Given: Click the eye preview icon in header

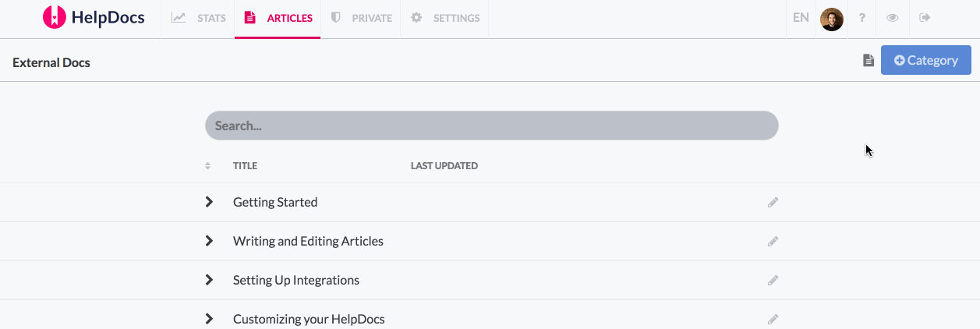Looking at the screenshot, I should coord(893,18).
